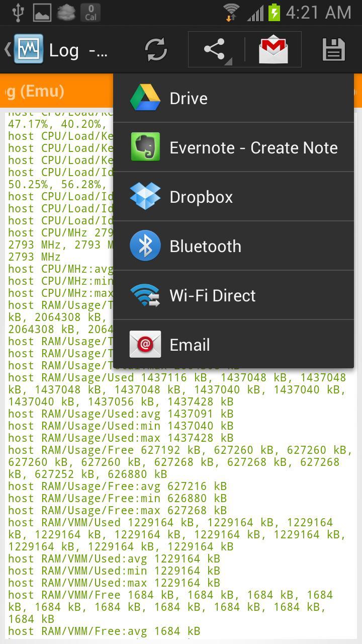Tap the app icon to go back
This screenshot has width=362, height=644.
coord(23,49)
